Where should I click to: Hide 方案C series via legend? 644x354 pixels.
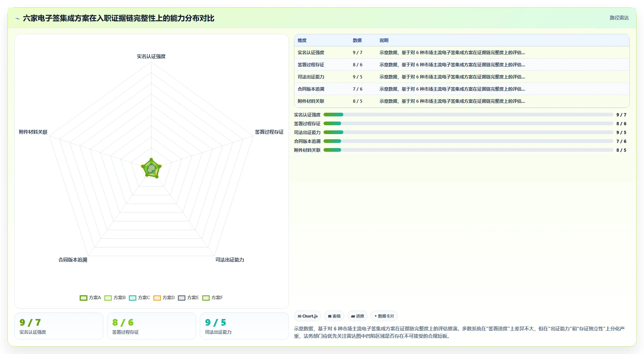click(139, 298)
